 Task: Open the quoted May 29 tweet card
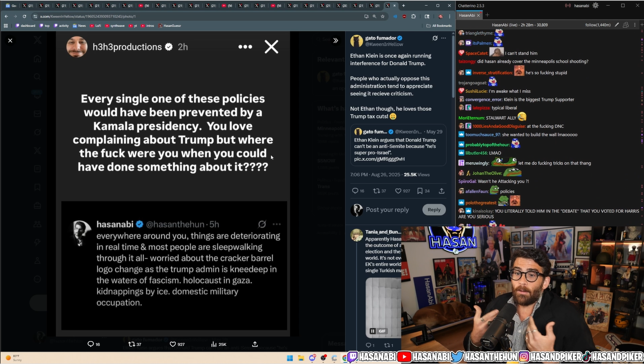pyautogui.click(x=398, y=145)
